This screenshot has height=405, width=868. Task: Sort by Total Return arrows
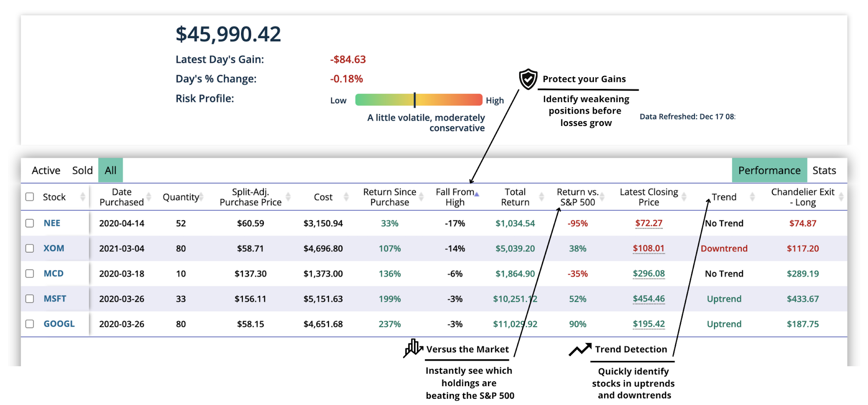[x=542, y=197]
